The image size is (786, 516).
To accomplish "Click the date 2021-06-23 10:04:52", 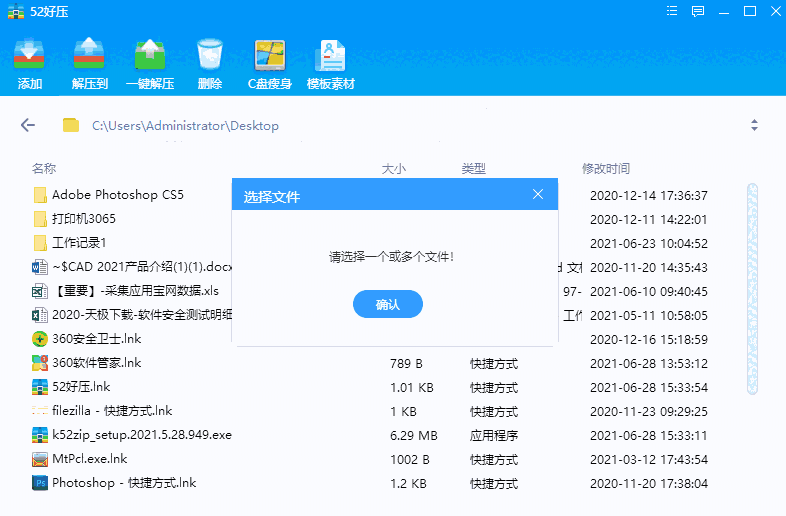I will 649,244.
